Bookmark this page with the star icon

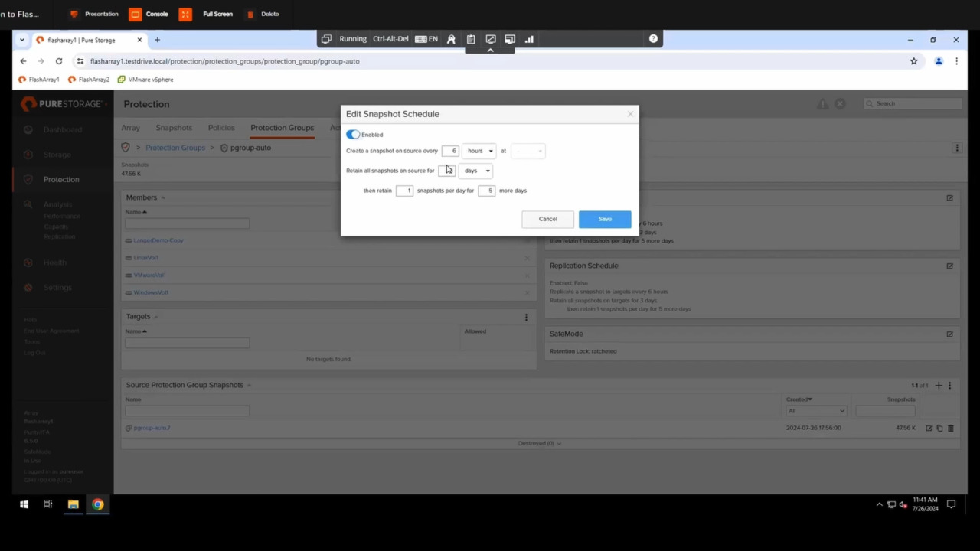(913, 61)
